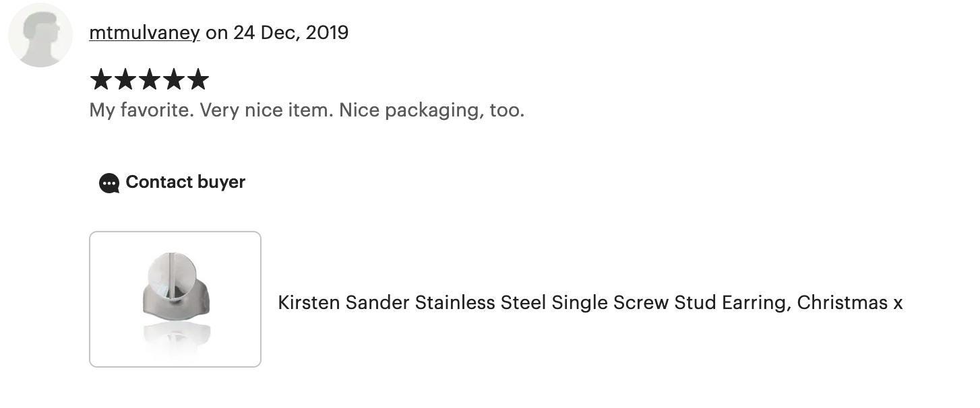
Task: Click the words "Christmas x" ending the product title
Action: [x=850, y=302]
